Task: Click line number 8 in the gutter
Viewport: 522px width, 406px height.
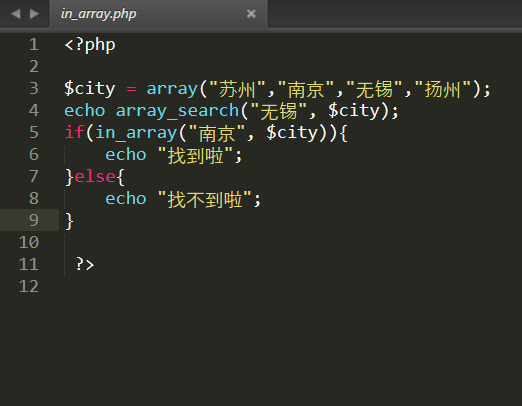Action: 34,198
